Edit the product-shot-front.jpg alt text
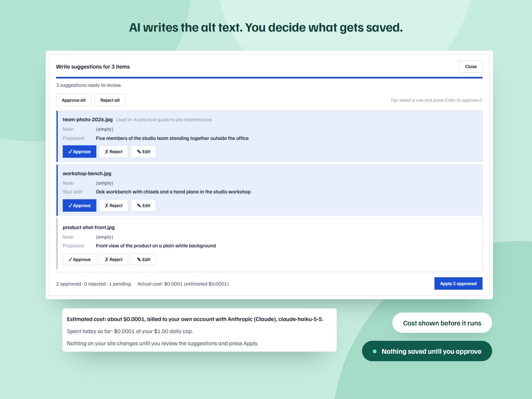Viewport: 532px width, 399px height. (x=143, y=259)
